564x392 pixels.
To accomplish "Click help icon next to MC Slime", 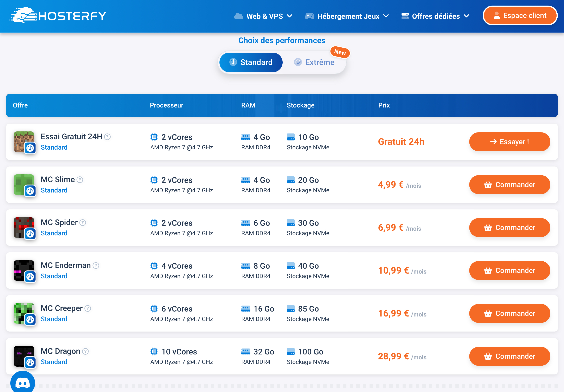I will point(80,180).
